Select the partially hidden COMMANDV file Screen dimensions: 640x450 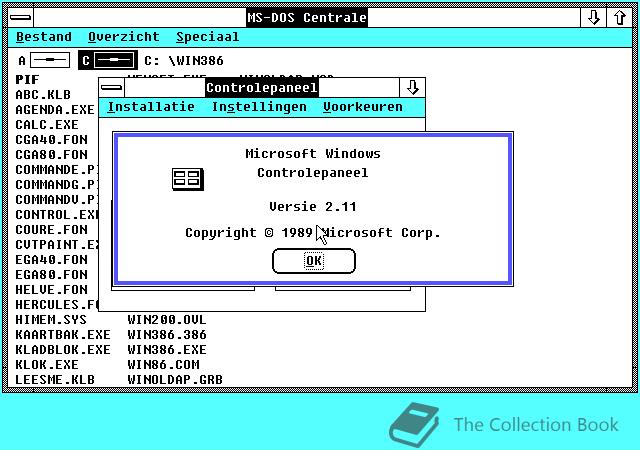(x=56, y=200)
